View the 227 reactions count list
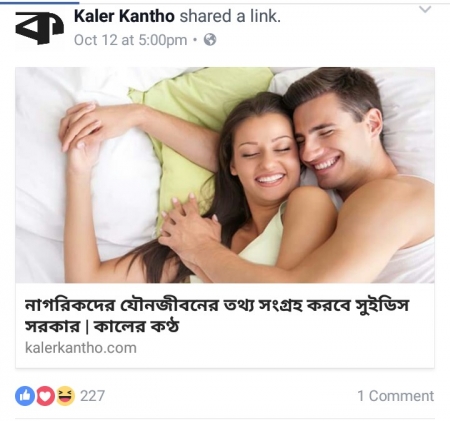Screen dimensions: 450x421 pyautogui.click(x=92, y=396)
